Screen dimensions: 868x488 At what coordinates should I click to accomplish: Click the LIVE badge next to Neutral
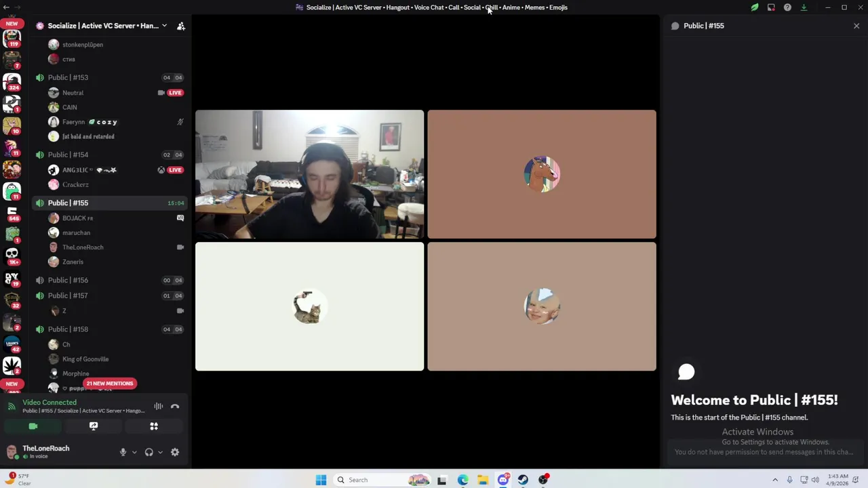pos(175,93)
